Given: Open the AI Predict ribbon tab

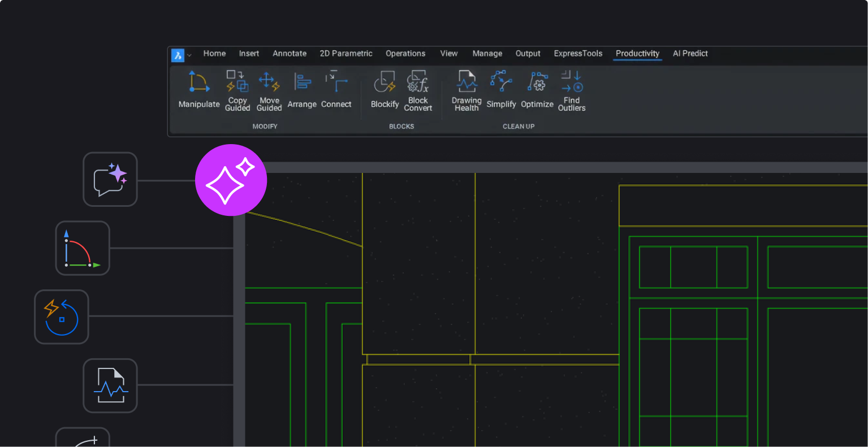Looking at the screenshot, I should coord(690,53).
